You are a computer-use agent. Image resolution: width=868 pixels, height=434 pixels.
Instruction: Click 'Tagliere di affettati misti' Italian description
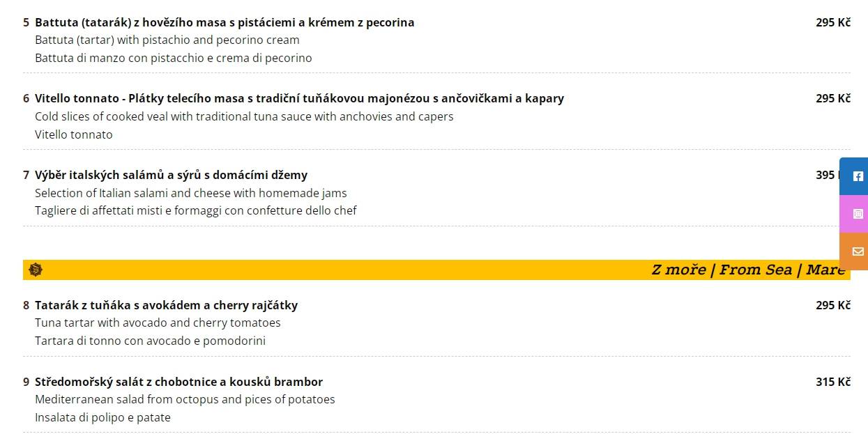[196, 210]
